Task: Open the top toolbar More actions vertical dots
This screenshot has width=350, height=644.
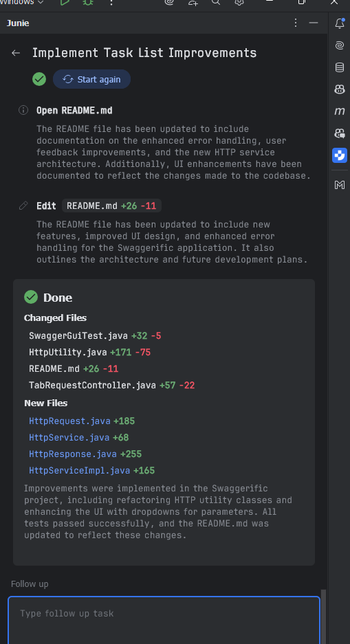Action: click(111, 3)
